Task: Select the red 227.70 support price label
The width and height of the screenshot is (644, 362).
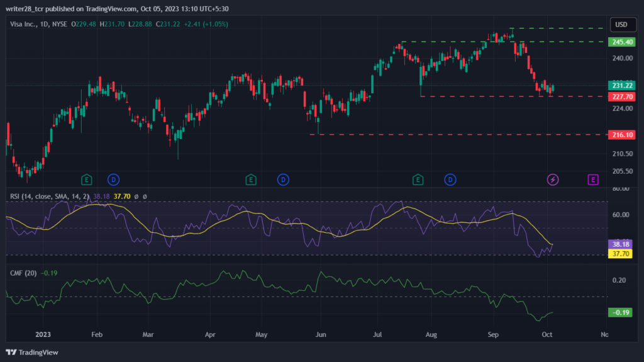Action: [x=622, y=97]
